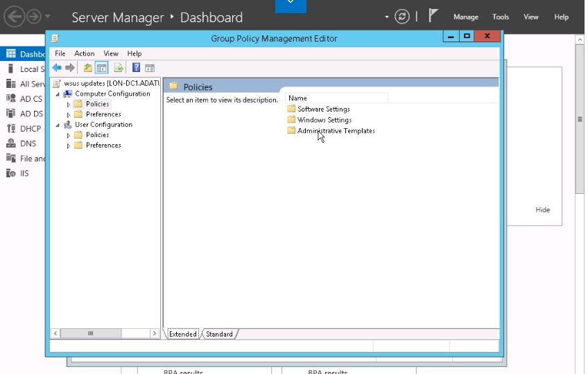Expand Preferences under Computer Configuration
588x374 pixels.
pyautogui.click(x=68, y=115)
